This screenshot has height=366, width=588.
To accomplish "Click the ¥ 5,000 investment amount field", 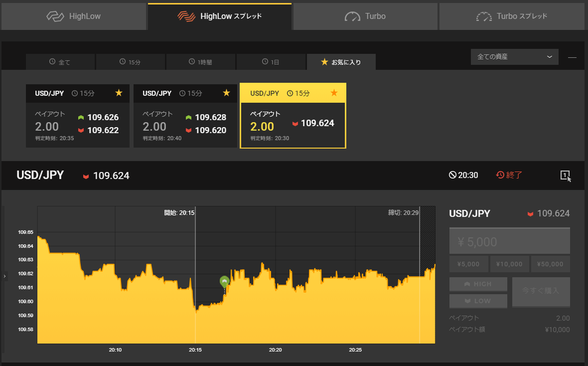I will 510,241.
